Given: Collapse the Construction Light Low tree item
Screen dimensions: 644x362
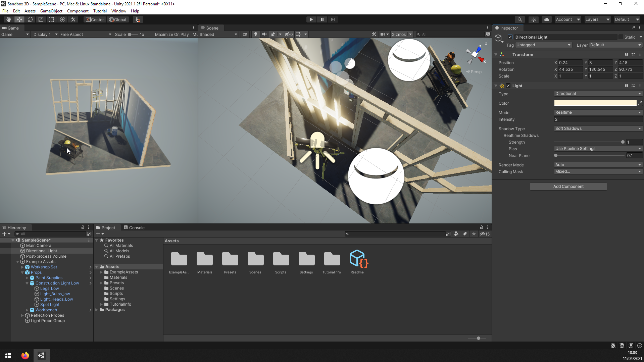Looking at the screenshot, I should point(27,283).
